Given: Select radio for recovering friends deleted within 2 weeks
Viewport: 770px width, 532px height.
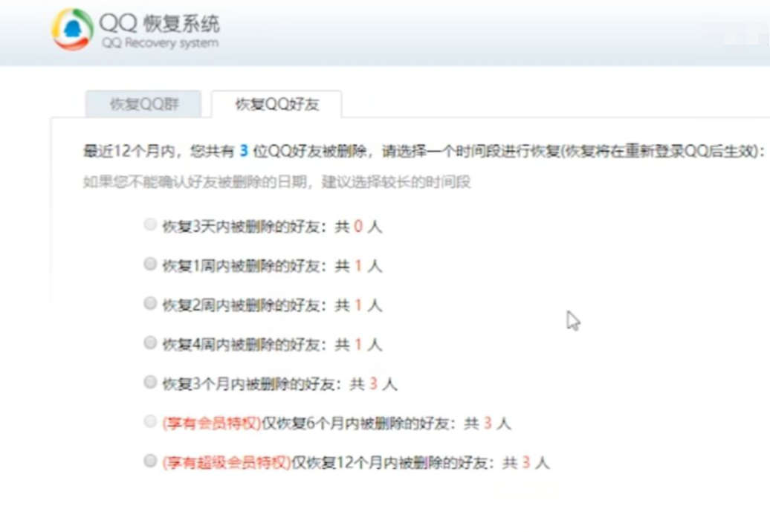Looking at the screenshot, I should click(x=149, y=303).
